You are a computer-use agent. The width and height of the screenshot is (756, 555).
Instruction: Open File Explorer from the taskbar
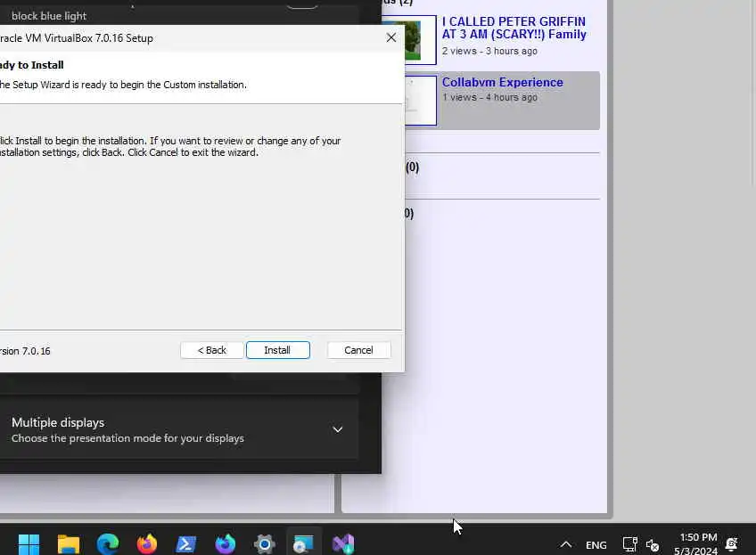[x=69, y=544]
